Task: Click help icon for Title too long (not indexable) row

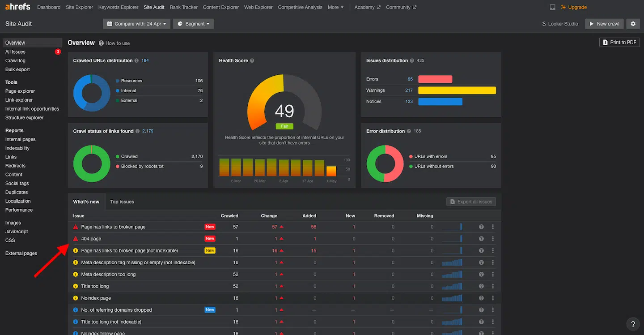Action: coord(481,322)
